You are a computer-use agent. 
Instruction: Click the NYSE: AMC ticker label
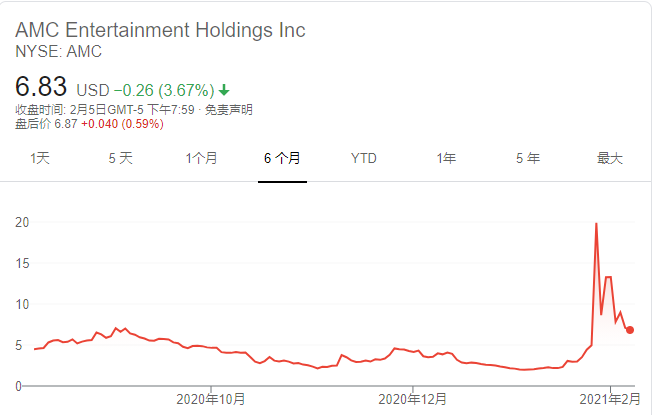[x=58, y=51]
